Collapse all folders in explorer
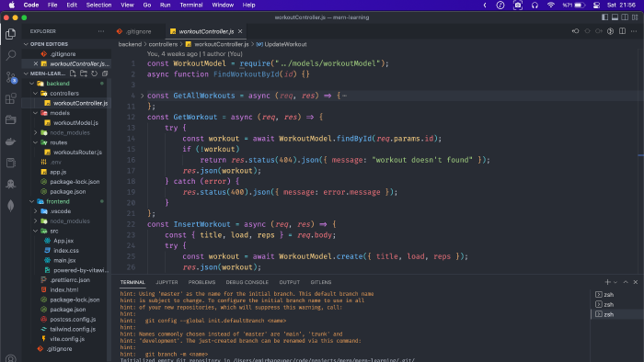644x362 pixels. [105, 74]
